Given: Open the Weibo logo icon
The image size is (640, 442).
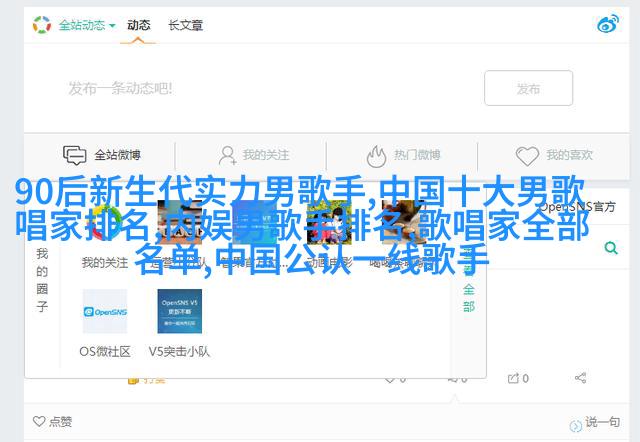Looking at the screenshot, I should tap(608, 24).
